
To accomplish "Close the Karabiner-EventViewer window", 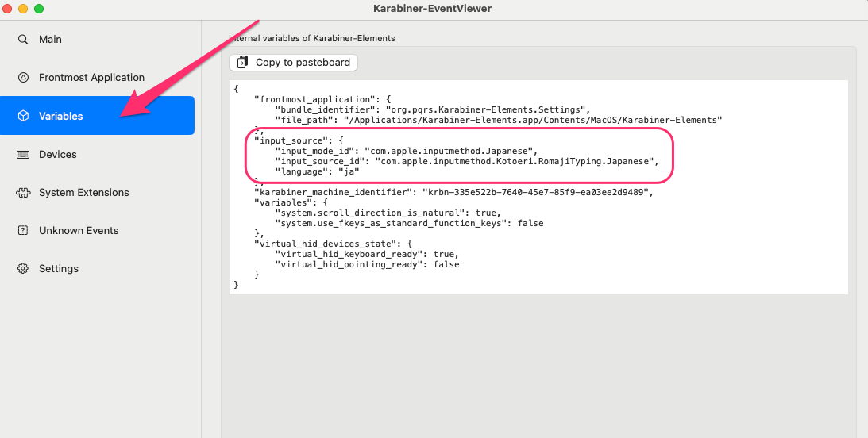I will (x=7, y=8).
